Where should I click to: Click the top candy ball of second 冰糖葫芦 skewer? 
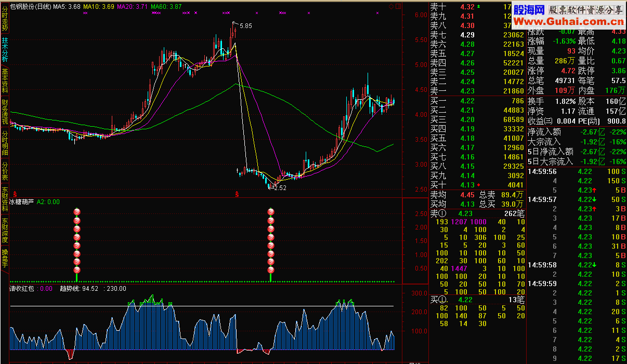point(271,212)
